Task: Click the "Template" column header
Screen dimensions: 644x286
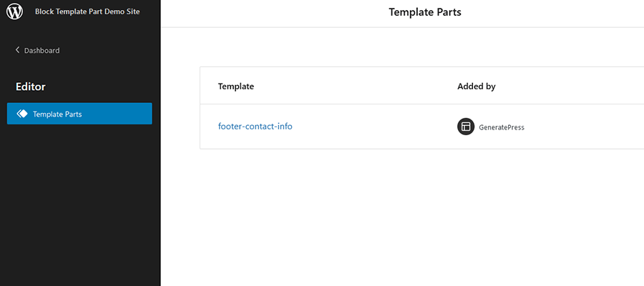Action: click(x=236, y=87)
